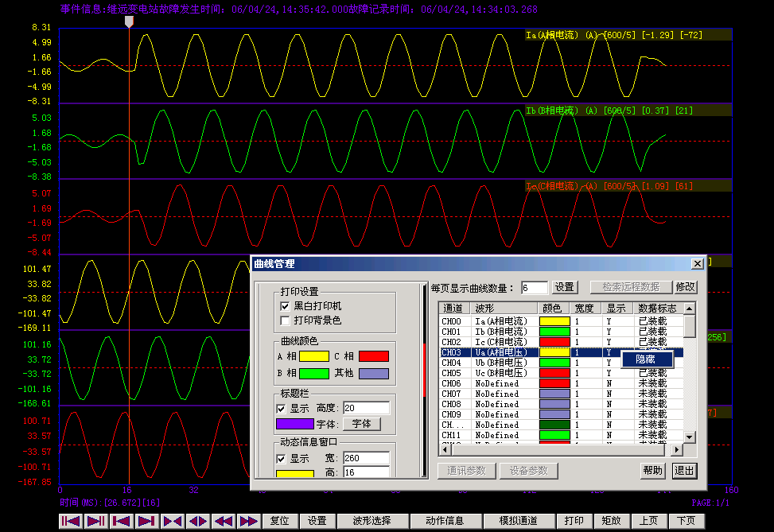Click the 每页显示曲线数量 input field
Image resolution: width=774 pixels, height=532 pixels.
pos(534,287)
